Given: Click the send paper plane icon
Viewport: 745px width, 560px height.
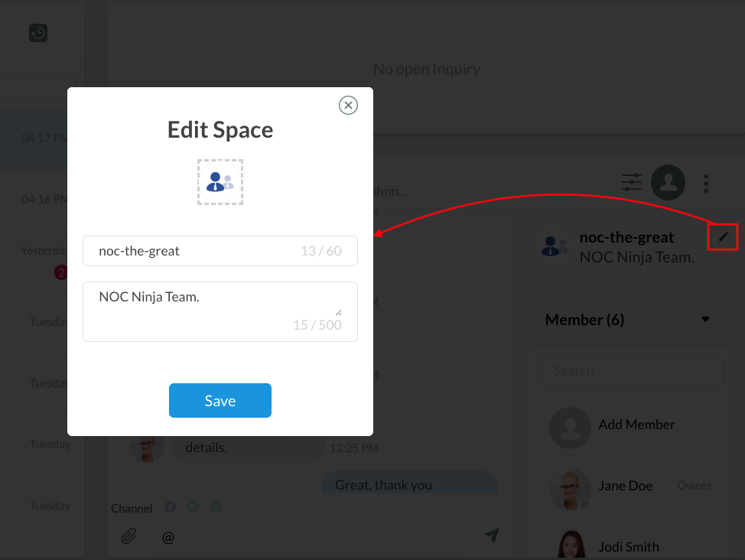Looking at the screenshot, I should 492,536.
